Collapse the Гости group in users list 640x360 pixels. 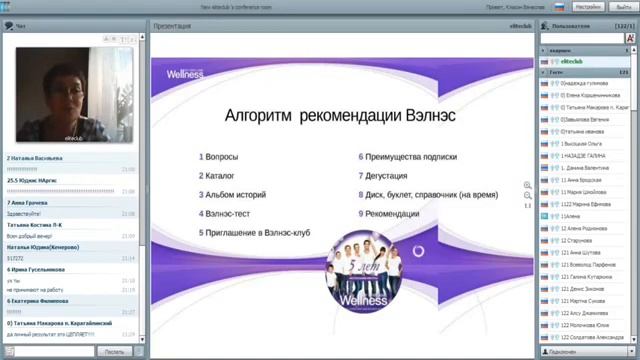pyautogui.click(x=543, y=72)
